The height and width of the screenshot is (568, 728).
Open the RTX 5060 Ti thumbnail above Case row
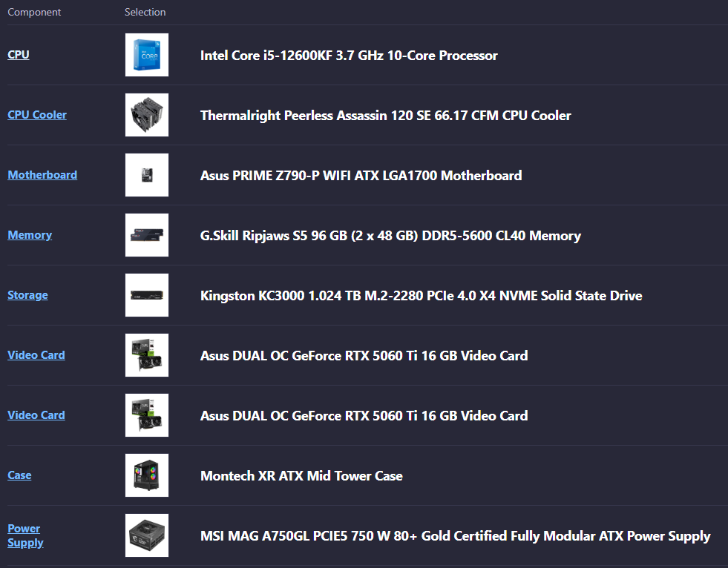(x=147, y=415)
